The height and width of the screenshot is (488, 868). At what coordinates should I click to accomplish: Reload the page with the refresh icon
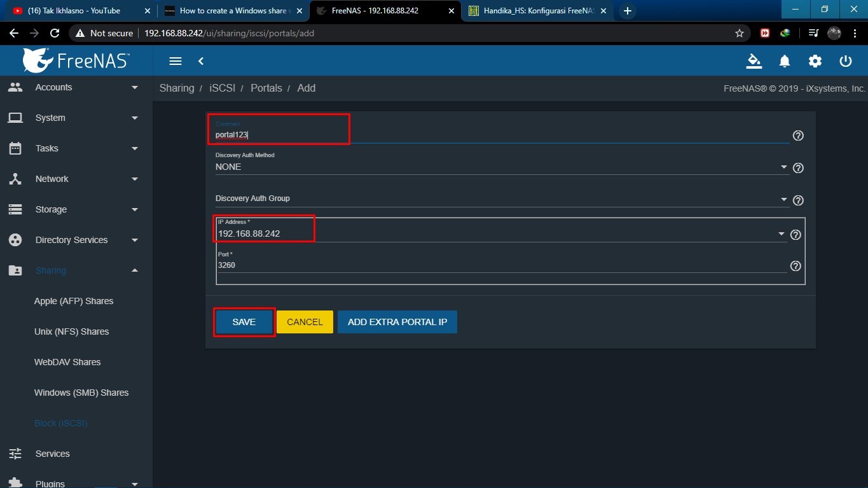[55, 33]
